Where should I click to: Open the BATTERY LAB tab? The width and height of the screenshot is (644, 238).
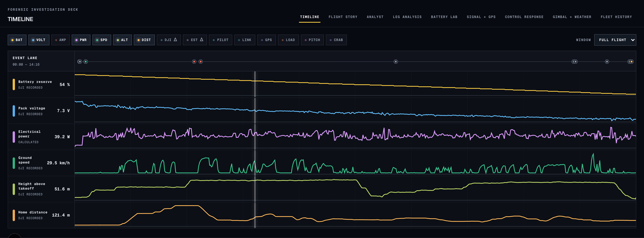click(444, 17)
